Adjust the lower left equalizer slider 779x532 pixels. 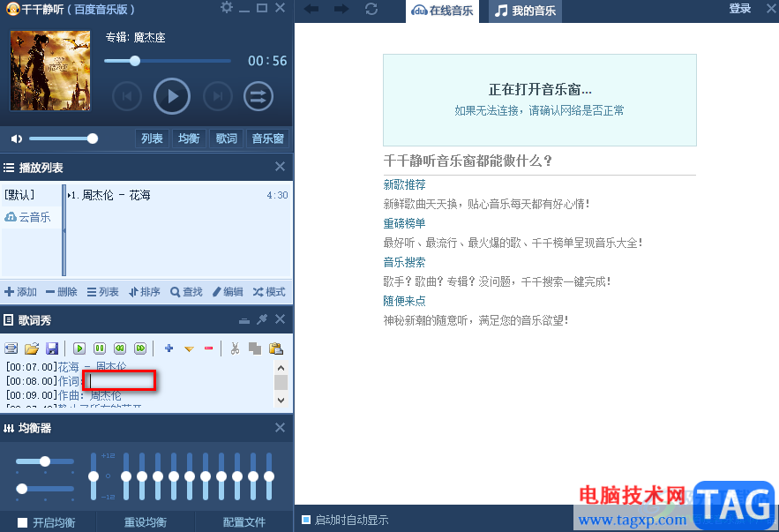tap(45, 489)
